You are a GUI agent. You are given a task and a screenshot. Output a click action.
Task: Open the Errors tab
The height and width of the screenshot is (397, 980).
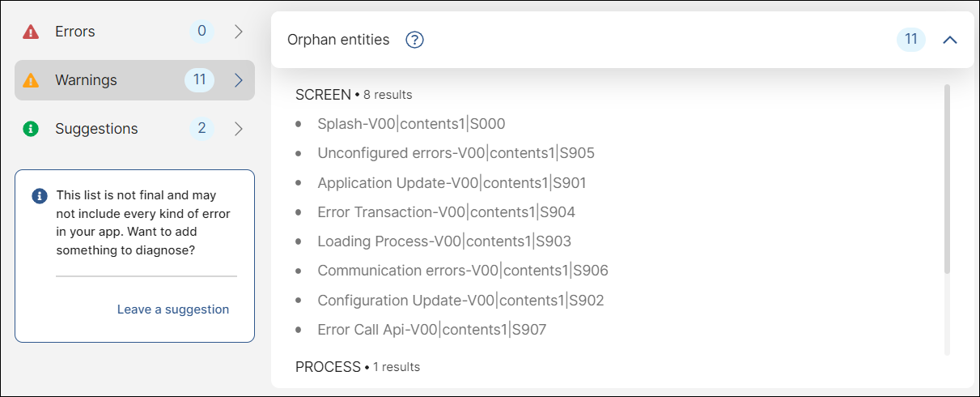point(75,32)
